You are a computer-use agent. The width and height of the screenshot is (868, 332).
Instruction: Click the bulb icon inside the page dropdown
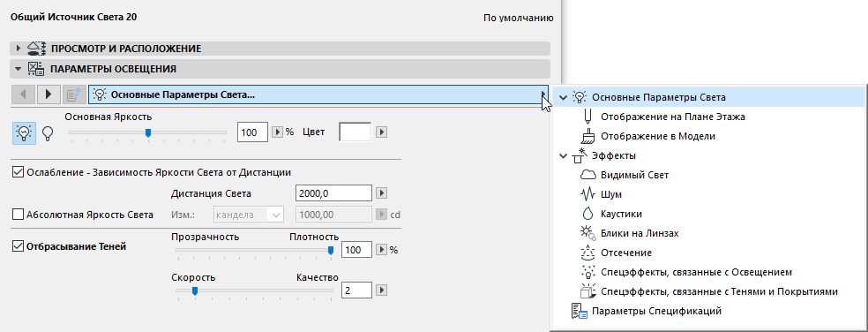click(101, 94)
